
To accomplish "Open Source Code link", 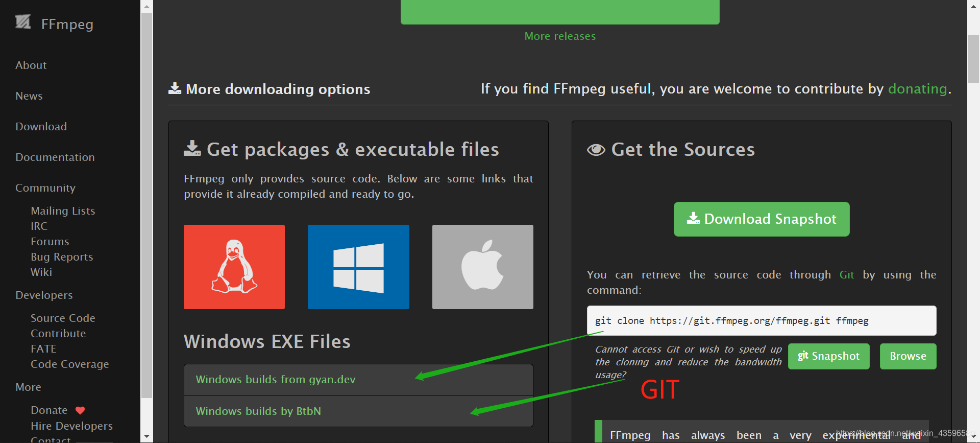I will click(63, 318).
